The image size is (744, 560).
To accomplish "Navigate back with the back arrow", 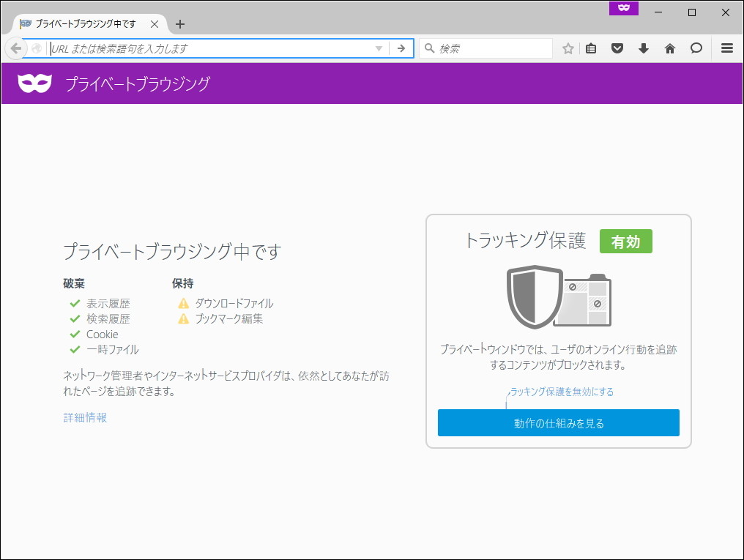I will [15, 48].
